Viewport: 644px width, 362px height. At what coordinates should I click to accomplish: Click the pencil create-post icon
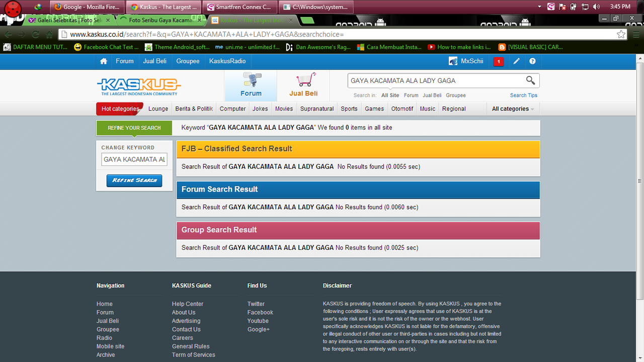pyautogui.click(x=516, y=61)
